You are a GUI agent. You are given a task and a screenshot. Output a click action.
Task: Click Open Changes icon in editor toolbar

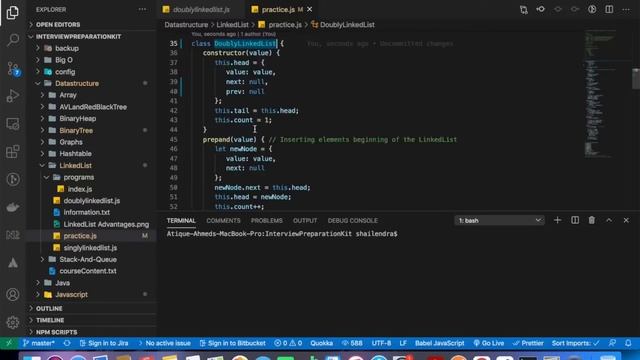point(524,9)
